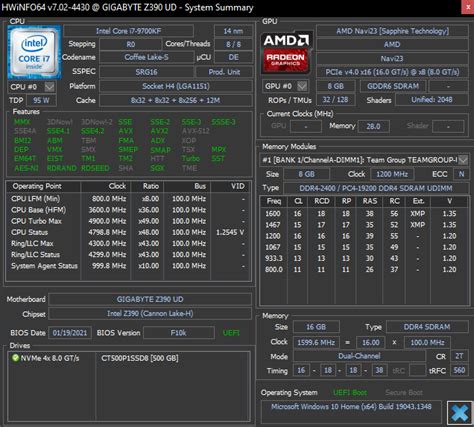Click the DDR4 SDRAM memory type field

point(427,327)
